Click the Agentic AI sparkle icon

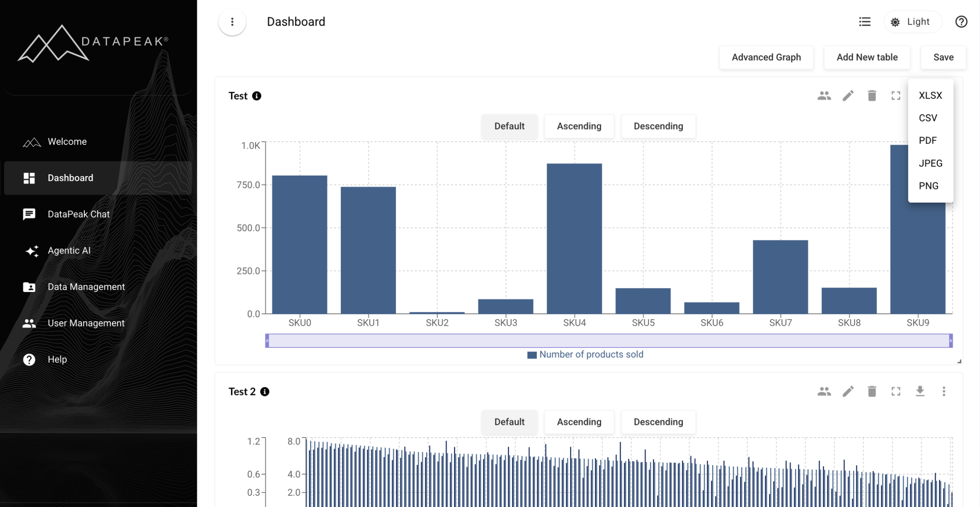point(32,251)
